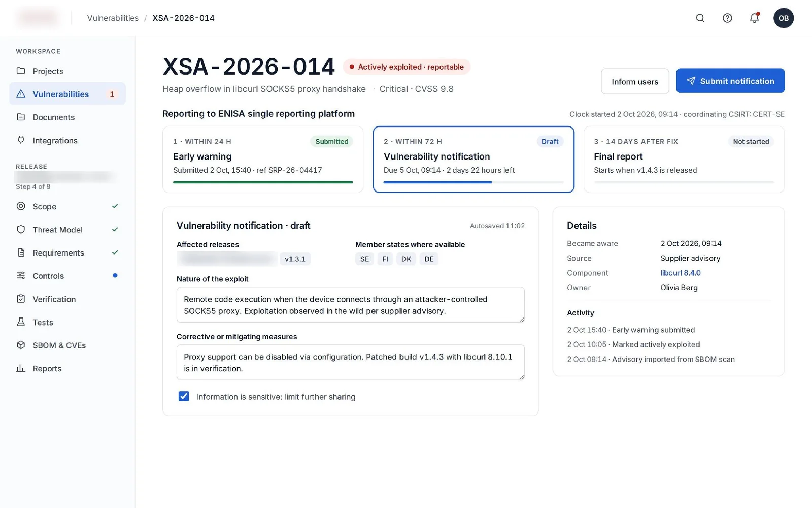
Task: Open the Reports menu label in the sidebar
Action: 47,369
